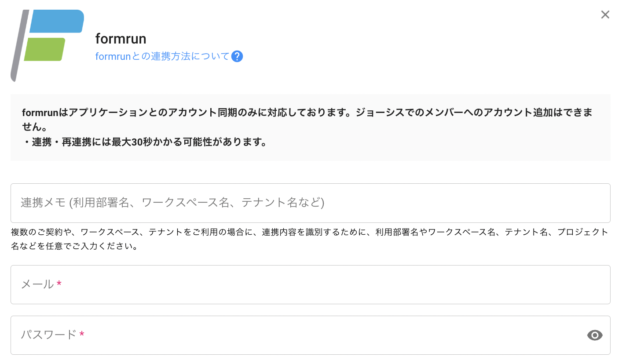622x364 pixels.
Task: Focus the メール input field
Action: (310, 284)
